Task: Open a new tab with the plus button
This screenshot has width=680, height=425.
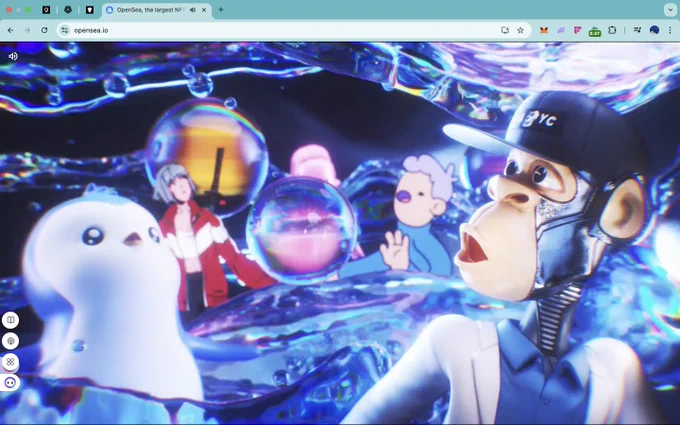Action: (221, 10)
